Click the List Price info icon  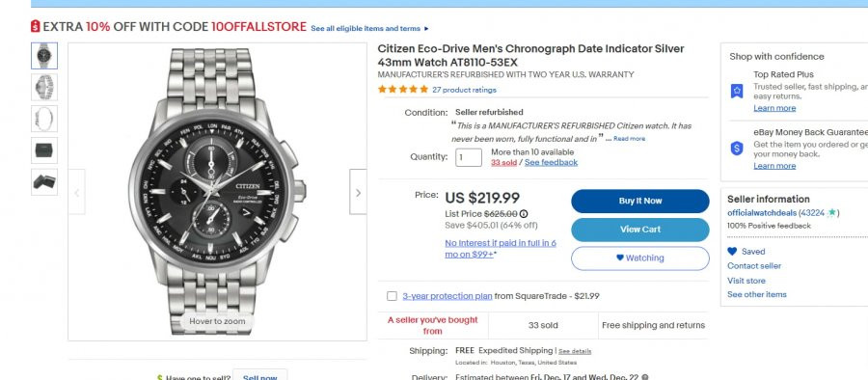524,214
